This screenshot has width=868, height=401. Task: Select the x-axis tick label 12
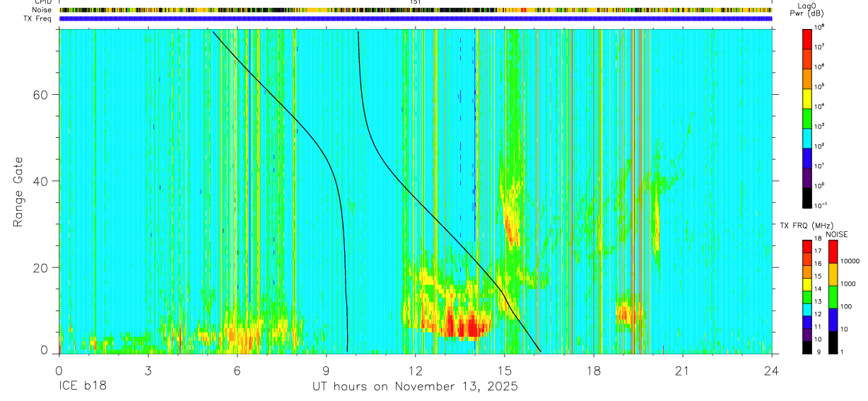coord(416,371)
